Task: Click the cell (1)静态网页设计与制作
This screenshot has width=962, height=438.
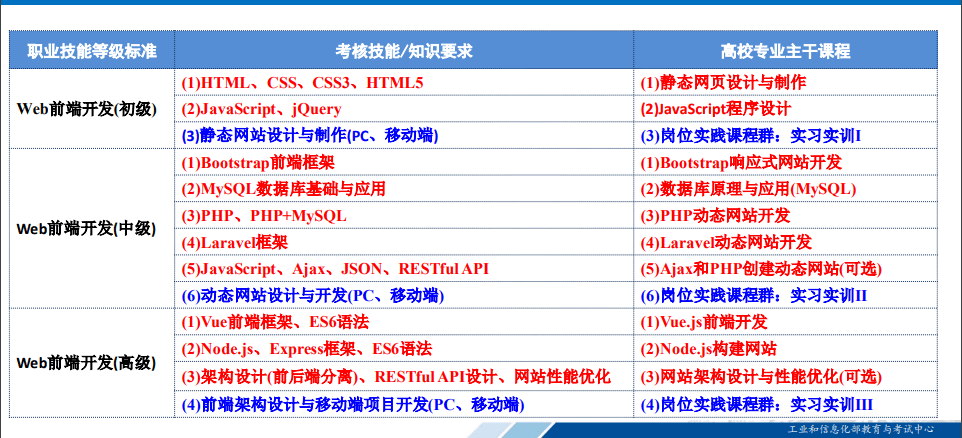Action: click(x=785, y=82)
